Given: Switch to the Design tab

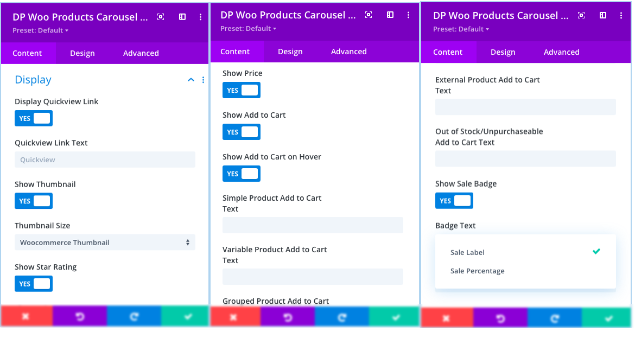Looking at the screenshot, I should pyautogui.click(x=82, y=53).
